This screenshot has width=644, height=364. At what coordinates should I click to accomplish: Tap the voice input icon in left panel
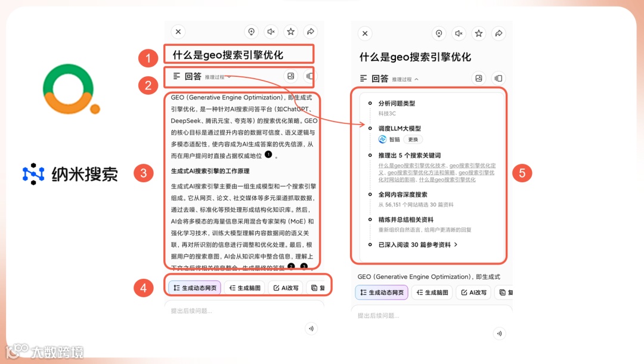(x=311, y=328)
